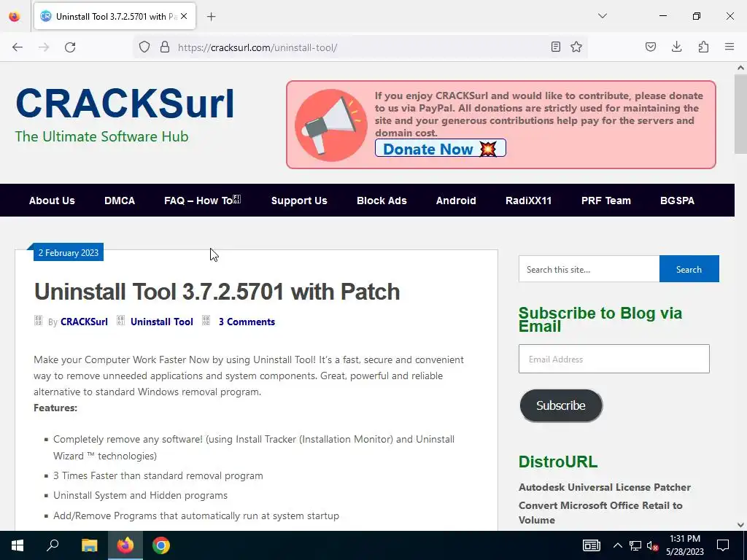747x560 pixels.
Task: Click the news widget icon in taskbar
Action: (x=591, y=545)
